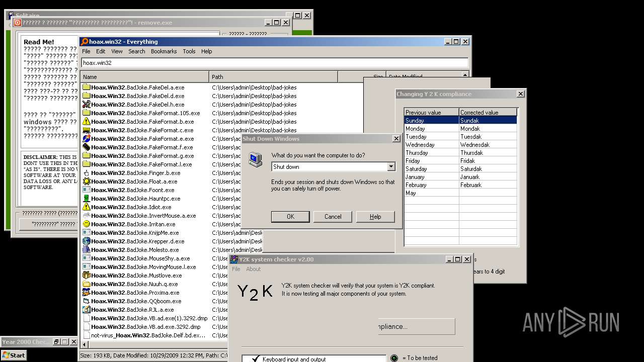Click the hoax.win32 search field

[275, 63]
